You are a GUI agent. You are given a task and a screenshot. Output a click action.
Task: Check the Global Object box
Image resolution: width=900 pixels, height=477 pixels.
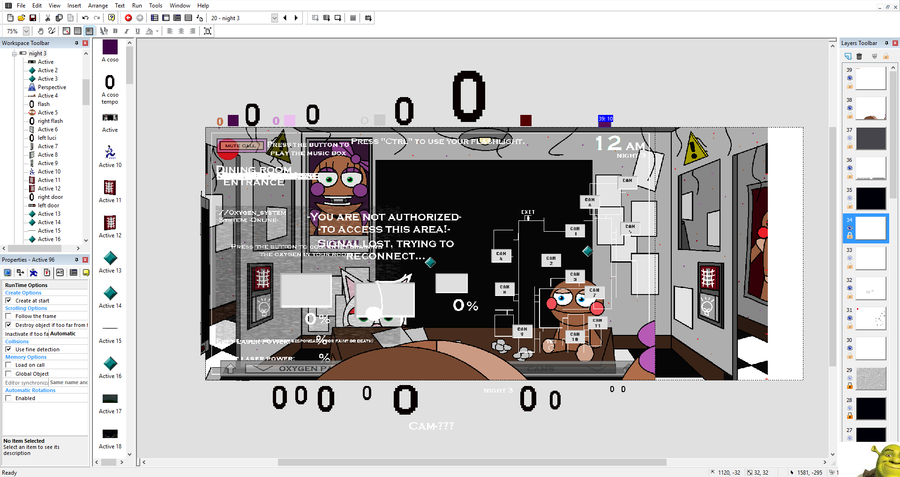point(8,374)
